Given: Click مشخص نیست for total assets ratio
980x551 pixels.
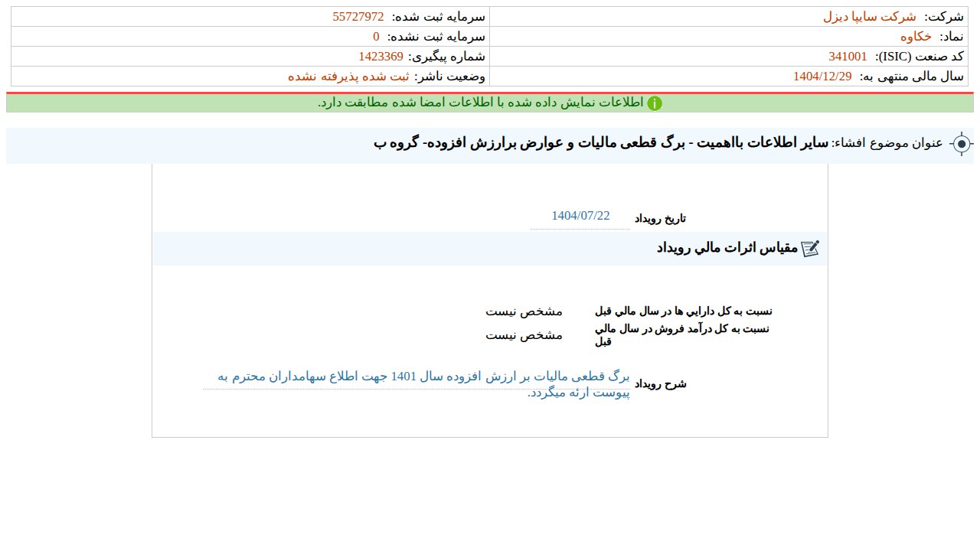Looking at the screenshot, I should pyautogui.click(x=524, y=311).
